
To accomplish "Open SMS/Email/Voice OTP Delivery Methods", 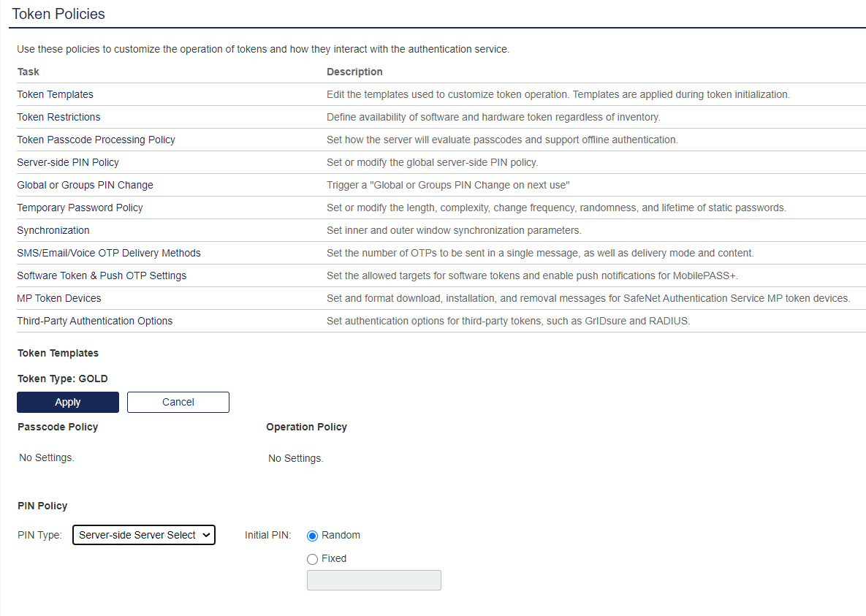I will coord(109,253).
